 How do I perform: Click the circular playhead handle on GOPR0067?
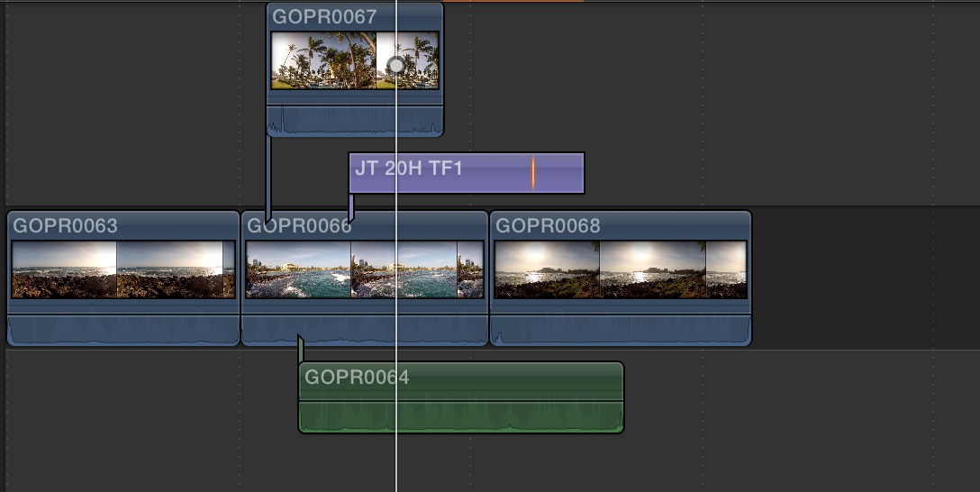(x=395, y=65)
